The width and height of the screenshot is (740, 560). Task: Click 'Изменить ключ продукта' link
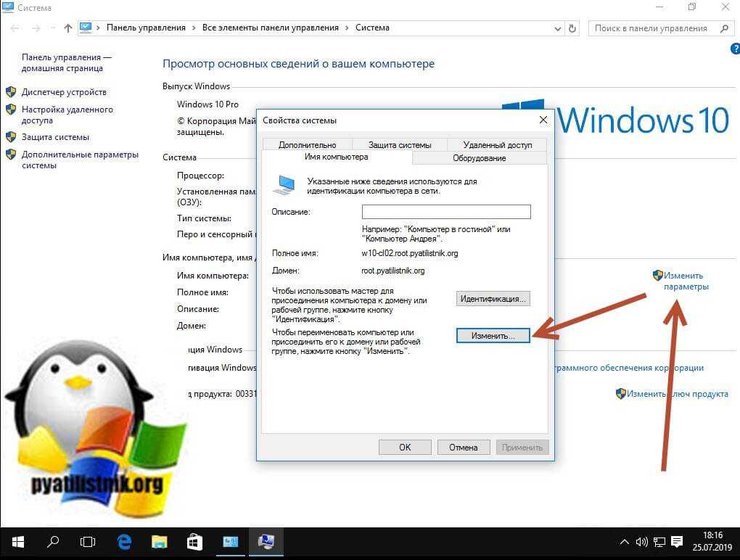(x=677, y=394)
